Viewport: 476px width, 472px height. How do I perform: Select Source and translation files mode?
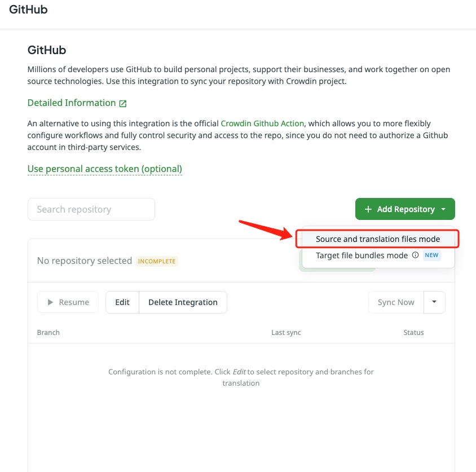tap(377, 239)
